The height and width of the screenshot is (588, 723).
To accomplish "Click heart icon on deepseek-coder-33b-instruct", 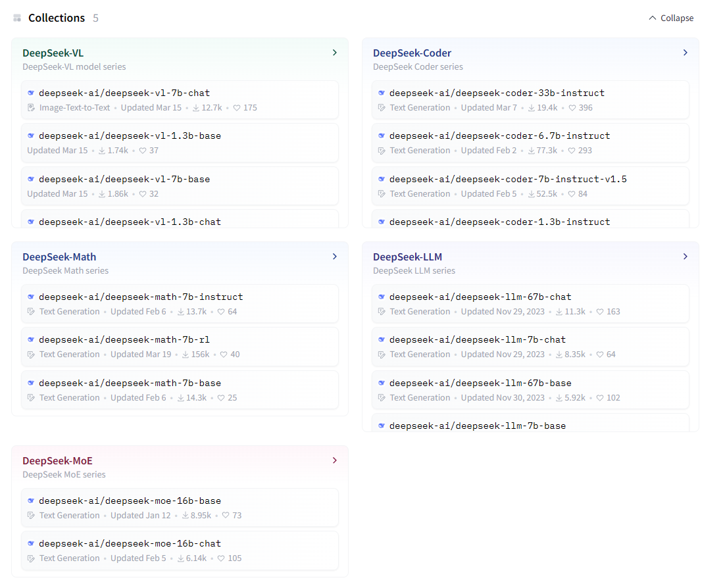I will (572, 108).
